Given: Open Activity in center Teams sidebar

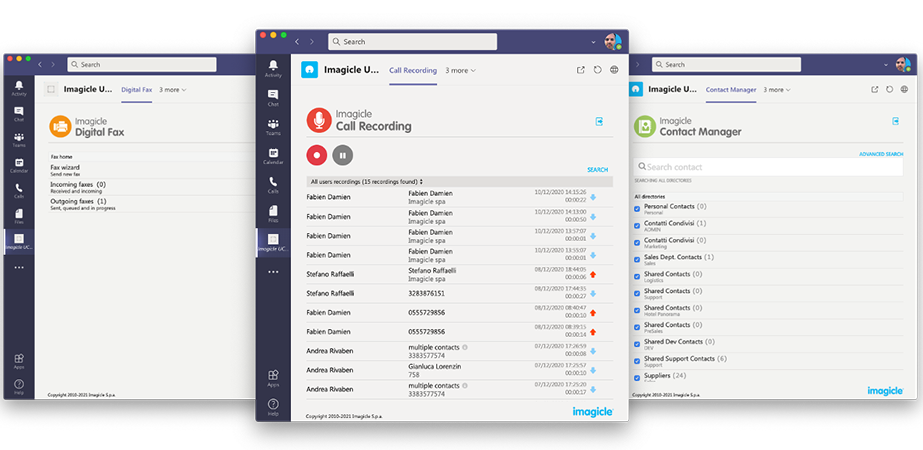Looking at the screenshot, I should click(273, 68).
